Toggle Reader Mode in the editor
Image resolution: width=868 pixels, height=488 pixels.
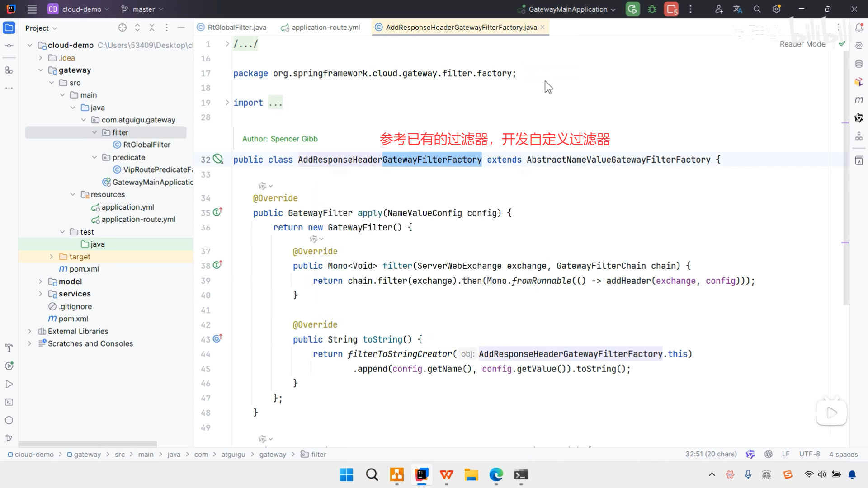[x=802, y=44]
